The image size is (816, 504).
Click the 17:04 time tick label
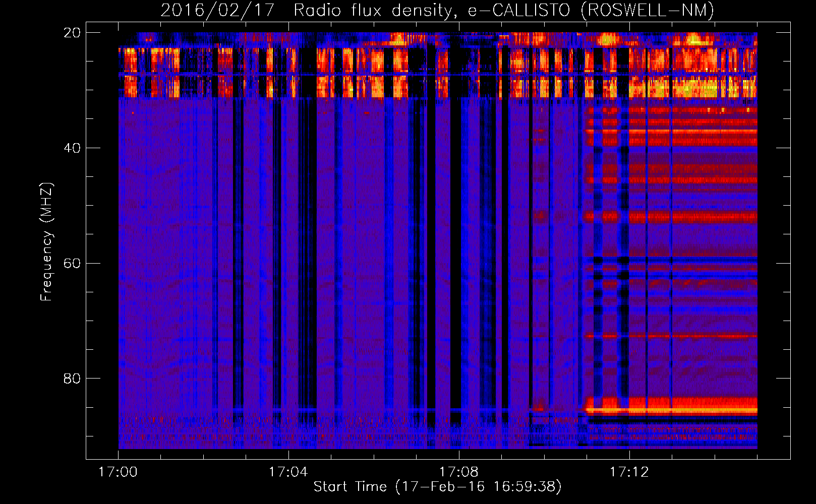pyautogui.click(x=288, y=472)
